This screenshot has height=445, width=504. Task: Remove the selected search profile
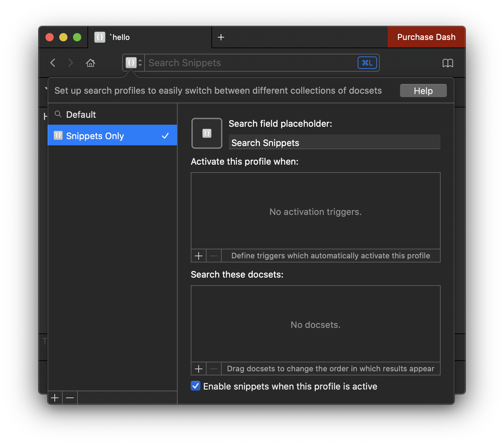[70, 398]
